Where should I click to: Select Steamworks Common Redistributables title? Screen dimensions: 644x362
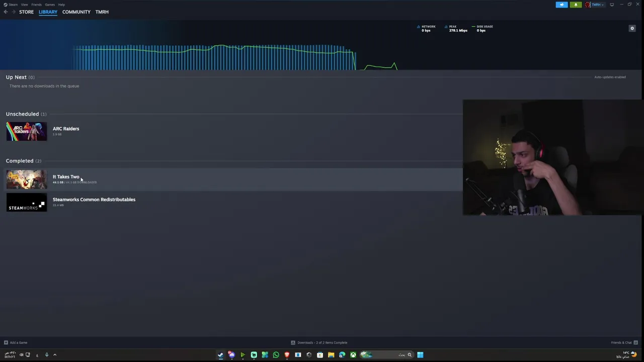94,200
